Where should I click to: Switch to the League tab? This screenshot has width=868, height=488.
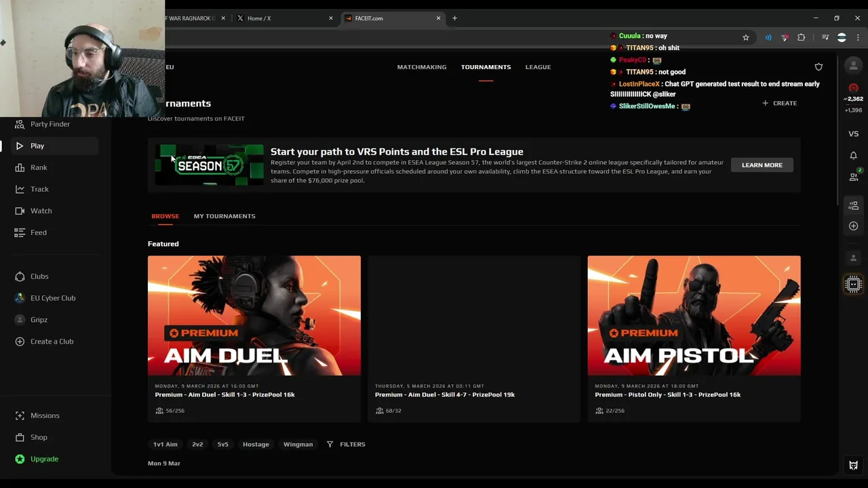[538, 67]
